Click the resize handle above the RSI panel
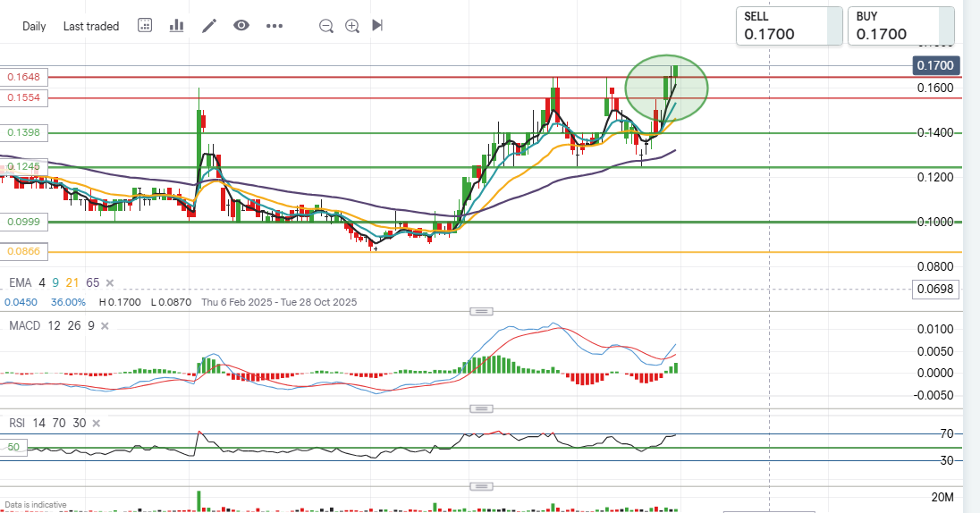Image resolution: width=980 pixels, height=513 pixels. [482, 409]
